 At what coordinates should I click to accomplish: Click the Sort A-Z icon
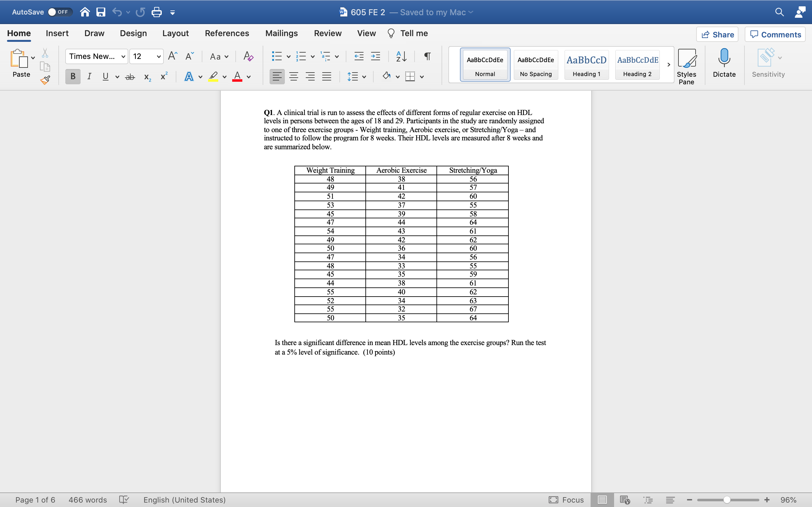click(401, 56)
